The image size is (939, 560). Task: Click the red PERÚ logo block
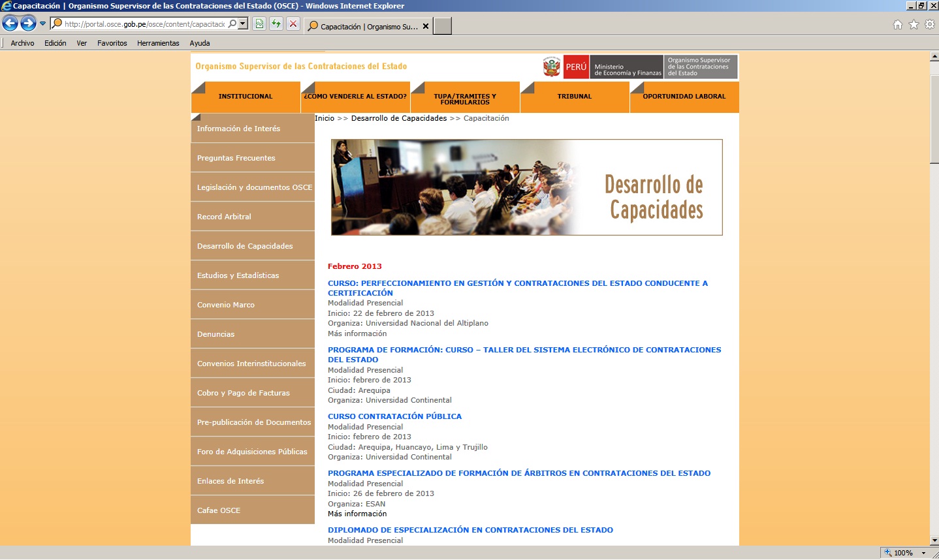[576, 67]
